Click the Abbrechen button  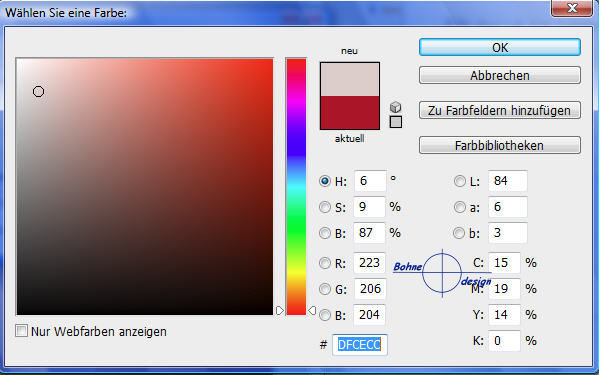[x=500, y=75]
